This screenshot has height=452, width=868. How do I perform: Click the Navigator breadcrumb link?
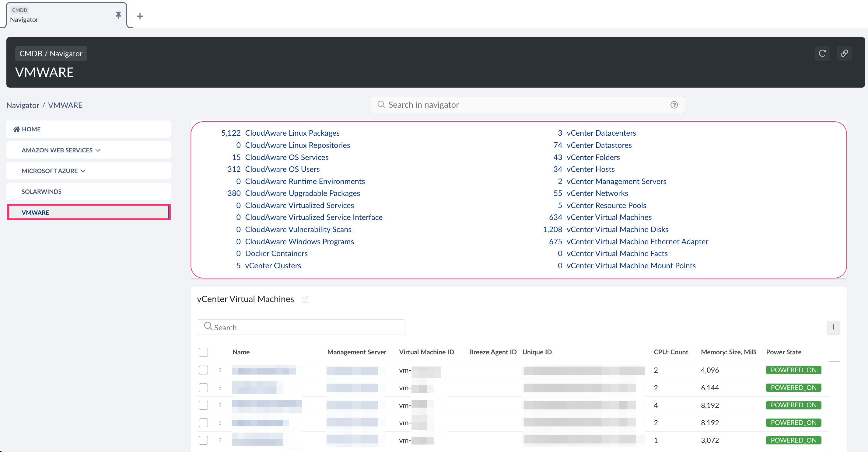(23, 105)
